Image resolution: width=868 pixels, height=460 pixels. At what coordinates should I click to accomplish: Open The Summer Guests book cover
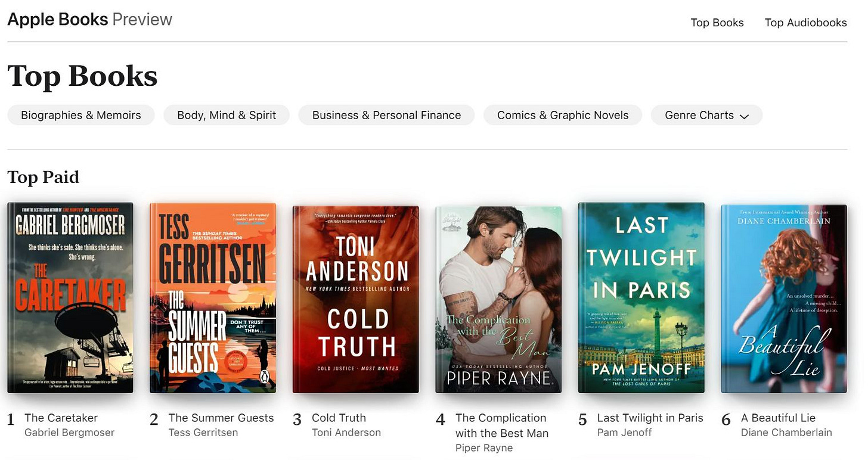pyautogui.click(x=213, y=298)
